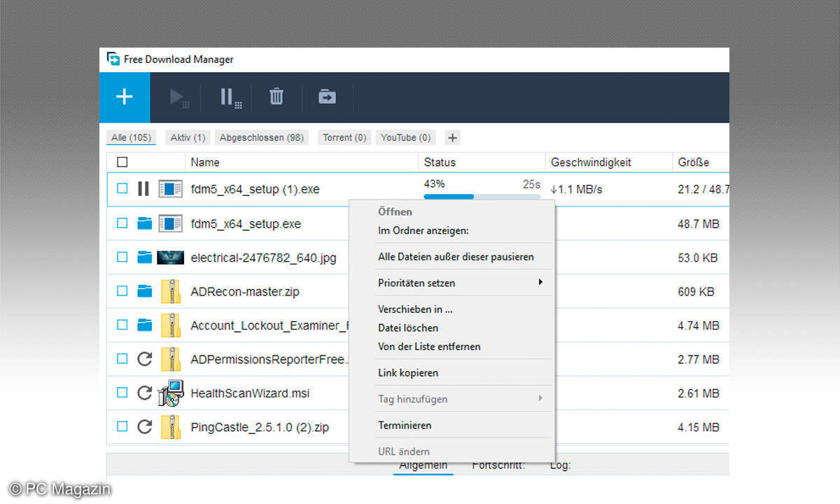Click retry icon for ADPermissionsReporterFree row
The height and width of the screenshot is (504, 840).
(144, 359)
